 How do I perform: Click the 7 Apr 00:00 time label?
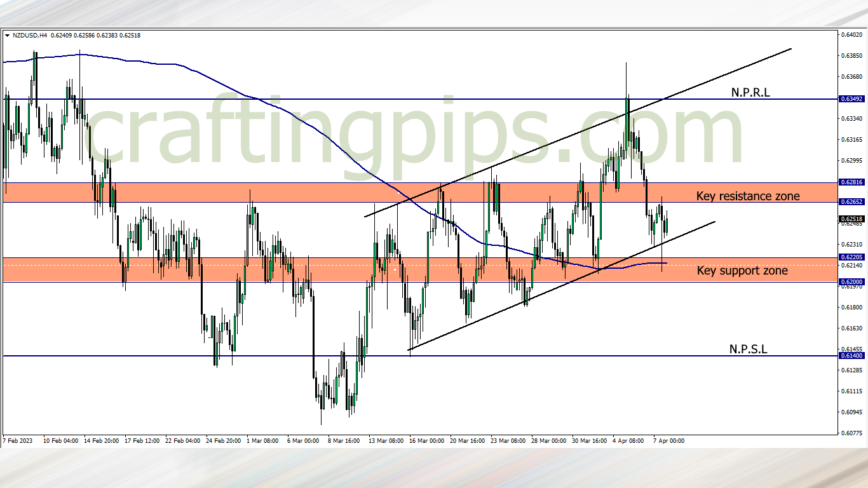pyautogui.click(x=669, y=440)
